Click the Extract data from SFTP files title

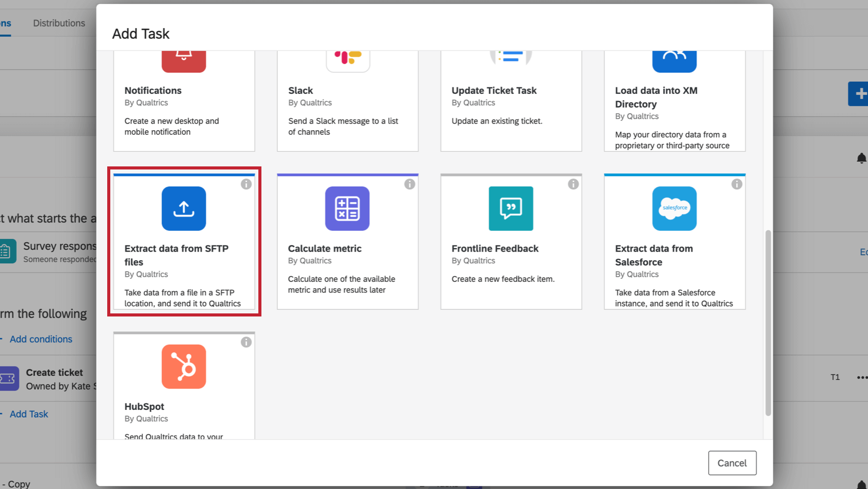click(177, 255)
